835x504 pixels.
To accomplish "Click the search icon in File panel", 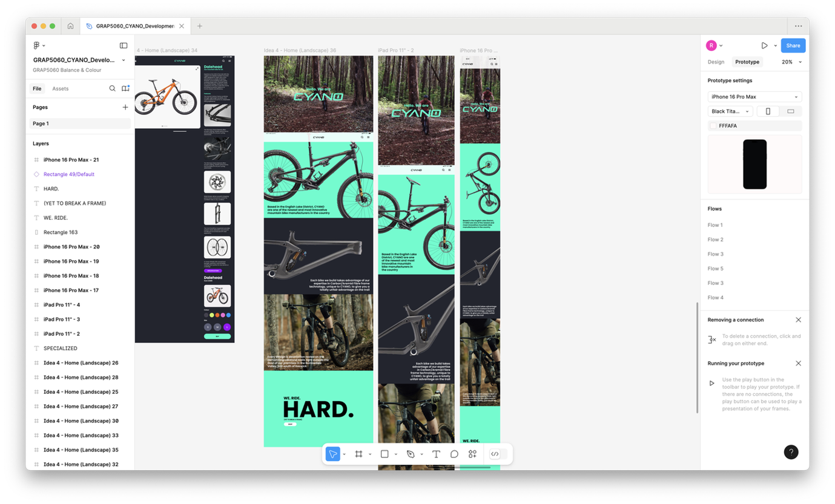I will [112, 88].
